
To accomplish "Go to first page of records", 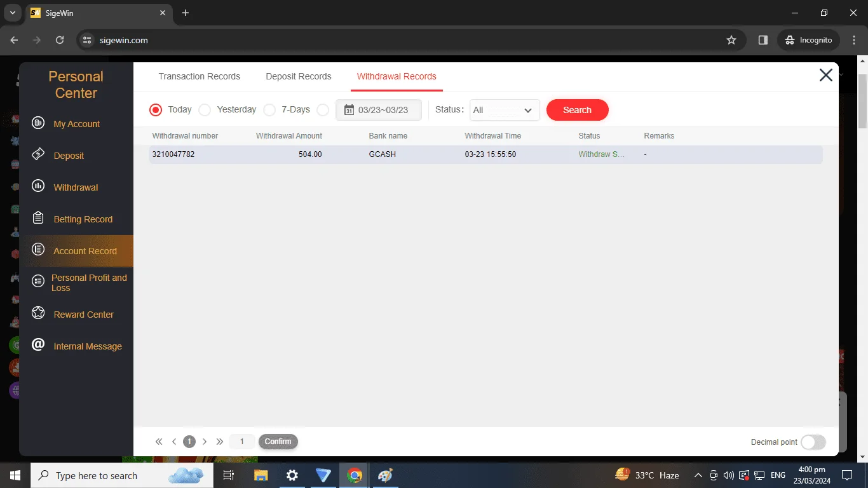I will (159, 442).
